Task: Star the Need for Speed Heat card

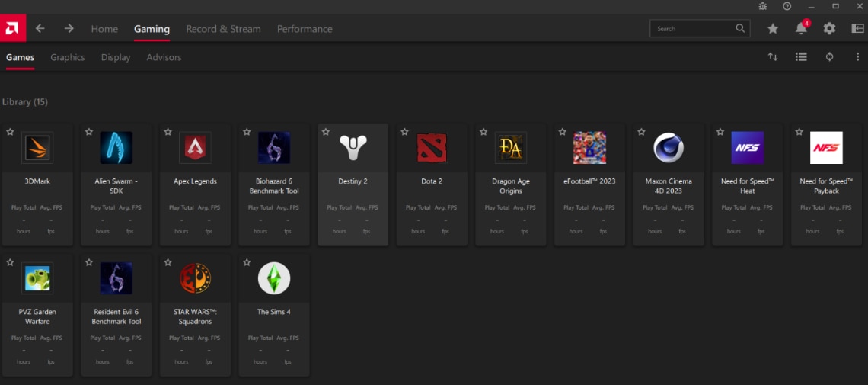Action: (720, 132)
